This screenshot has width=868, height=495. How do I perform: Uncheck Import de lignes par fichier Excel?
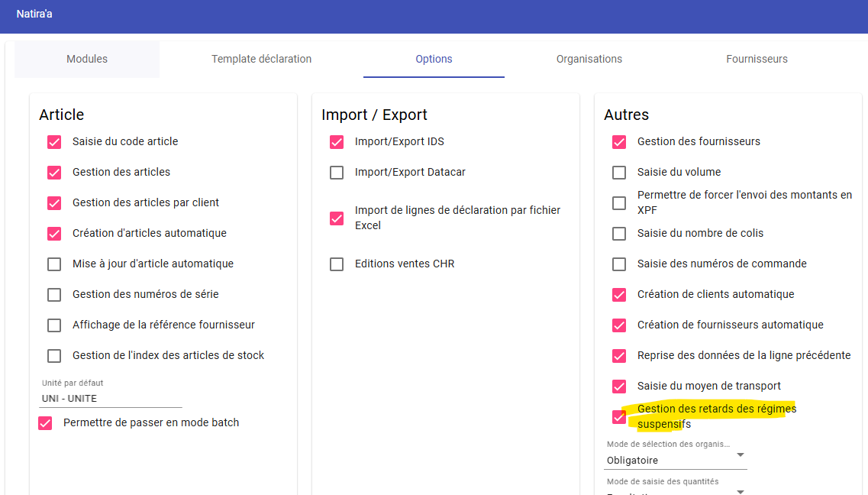pyautogui.click(x=337, y=218)
